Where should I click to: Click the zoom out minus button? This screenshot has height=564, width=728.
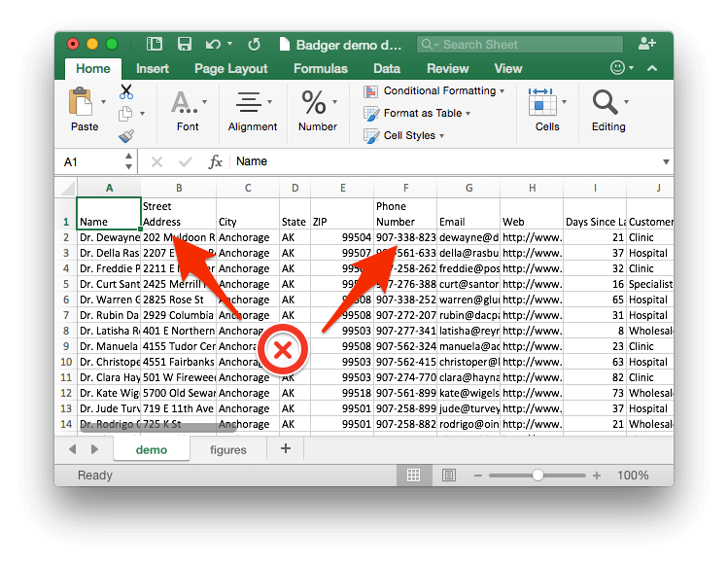478,476
